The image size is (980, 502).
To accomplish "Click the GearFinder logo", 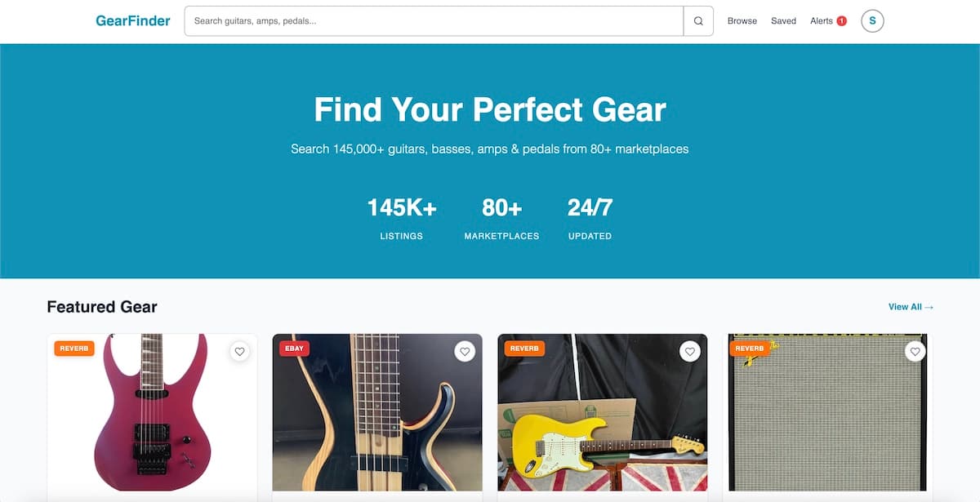I will [x=132, y=20].
